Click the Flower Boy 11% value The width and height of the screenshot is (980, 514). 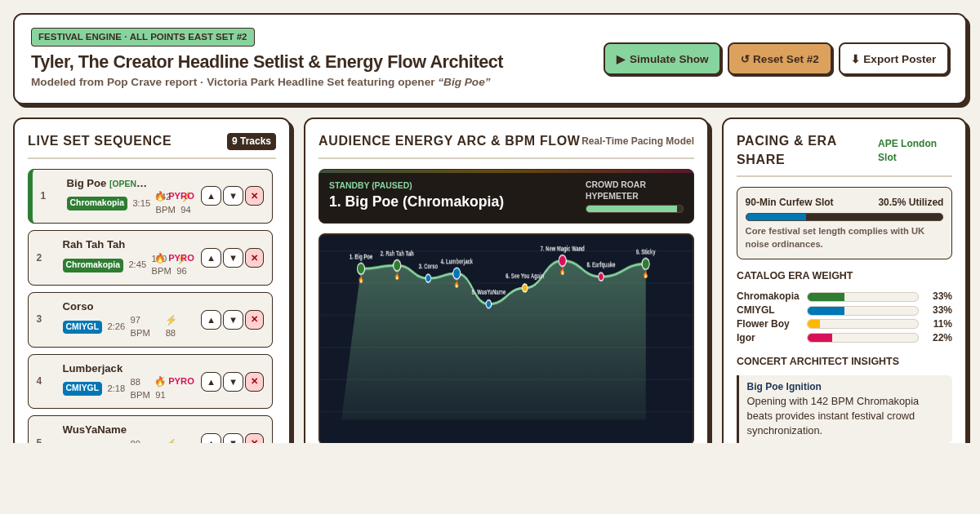942,324
